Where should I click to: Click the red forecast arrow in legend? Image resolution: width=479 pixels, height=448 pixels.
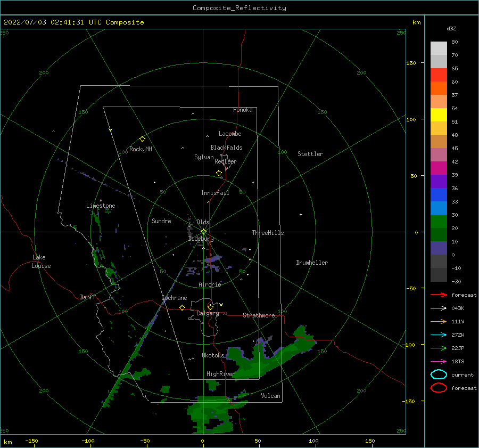pos(439,295)
